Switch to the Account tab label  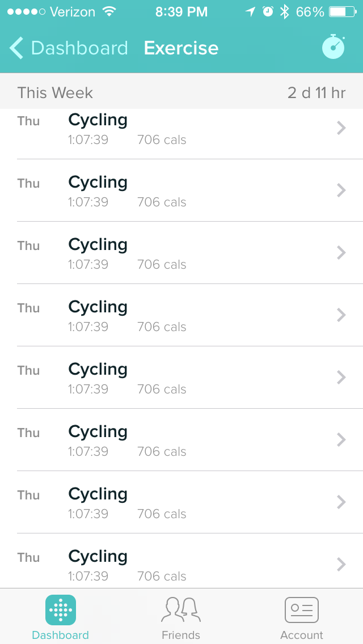(x=301, y=635)
